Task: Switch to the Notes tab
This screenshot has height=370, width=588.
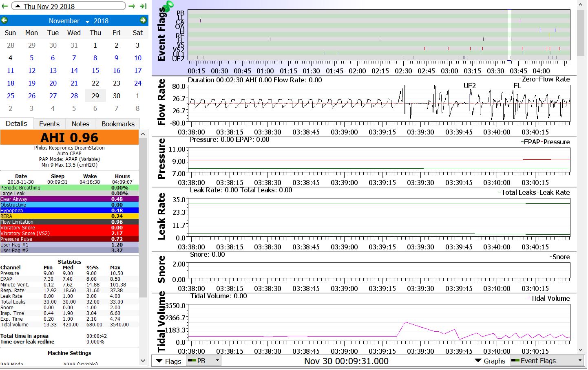Action: [x=80, y=124]
